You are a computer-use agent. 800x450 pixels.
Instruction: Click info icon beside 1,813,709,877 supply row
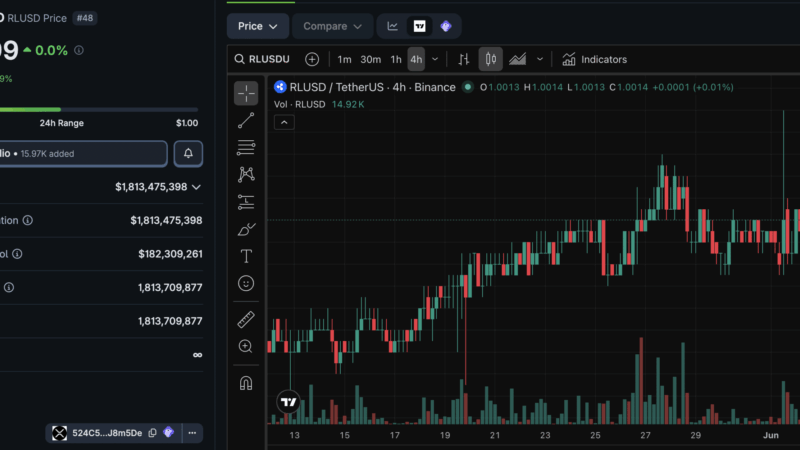point(9,288)
